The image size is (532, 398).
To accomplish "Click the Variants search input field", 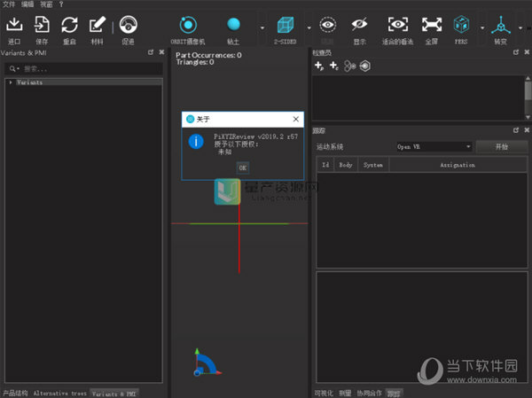I will coord(84,68).
